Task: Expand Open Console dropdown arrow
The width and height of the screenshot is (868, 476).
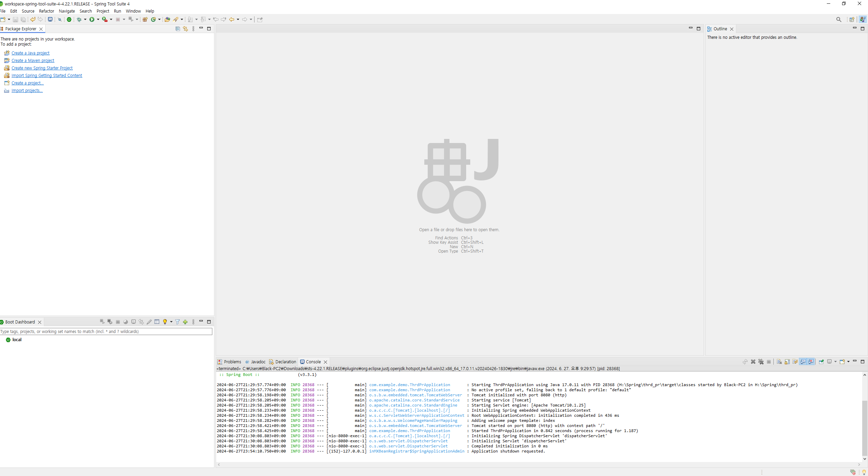Action: 848,362
